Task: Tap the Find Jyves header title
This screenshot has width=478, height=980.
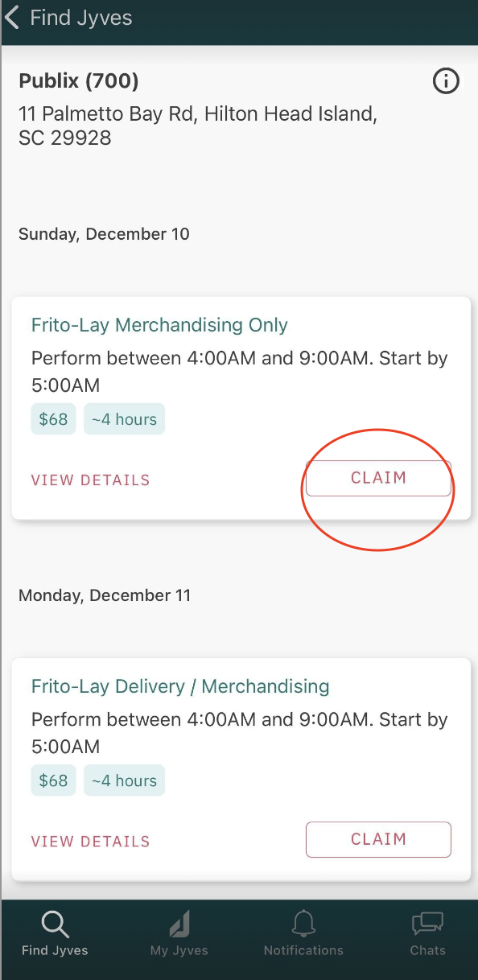Action: [x=81, y=18]
